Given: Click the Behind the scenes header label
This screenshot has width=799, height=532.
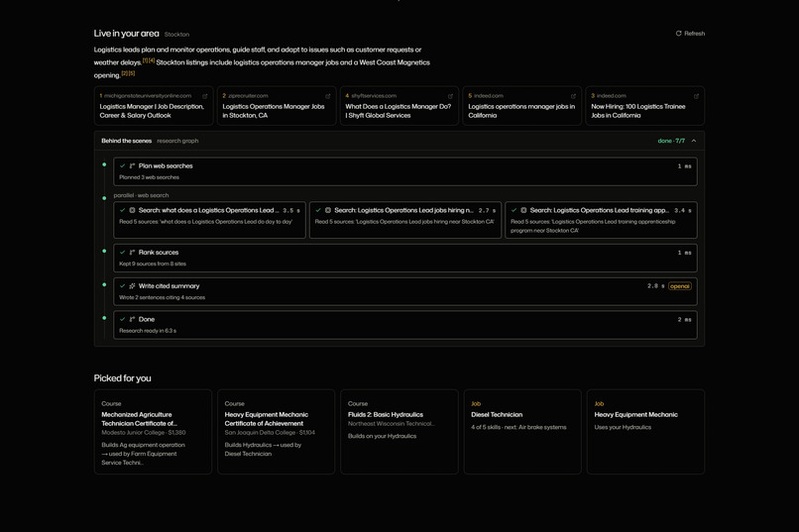Looking at the screenshot, I should point(126,141).
